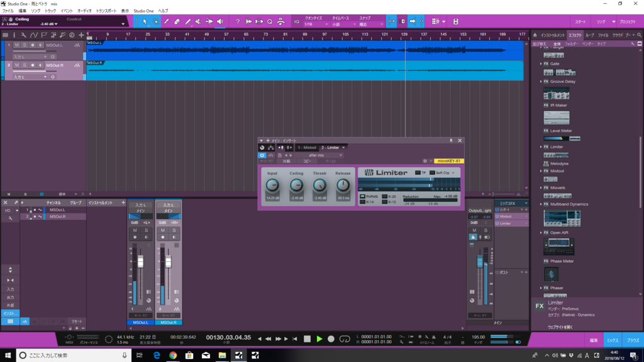Toggle the Limiter power bypass button

click(x=262, y=155)
